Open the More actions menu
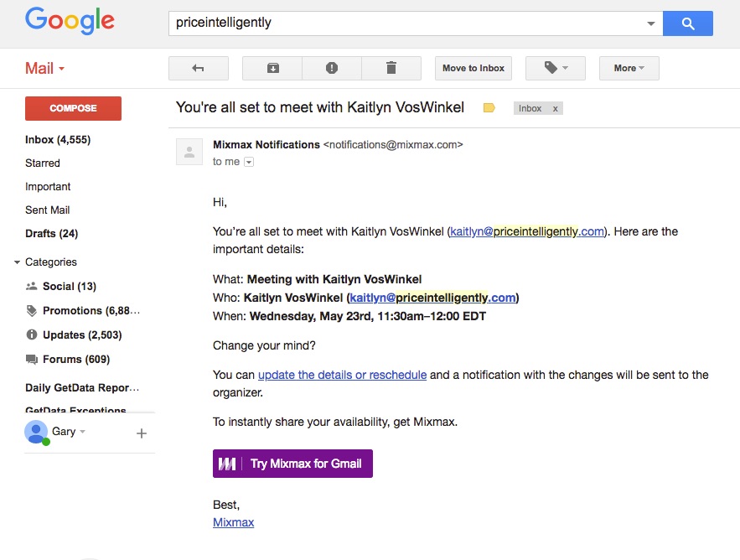 (x=629, y=68)
